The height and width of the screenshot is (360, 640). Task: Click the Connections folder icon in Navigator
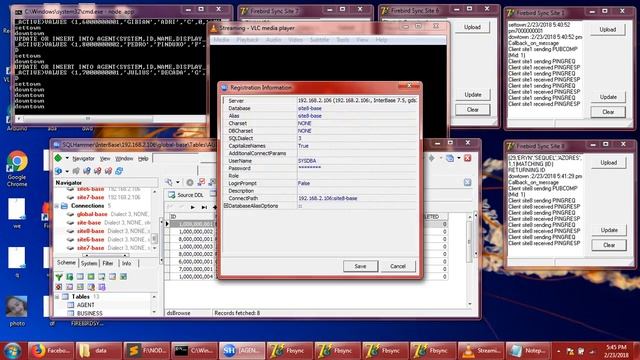pos(64,206)
